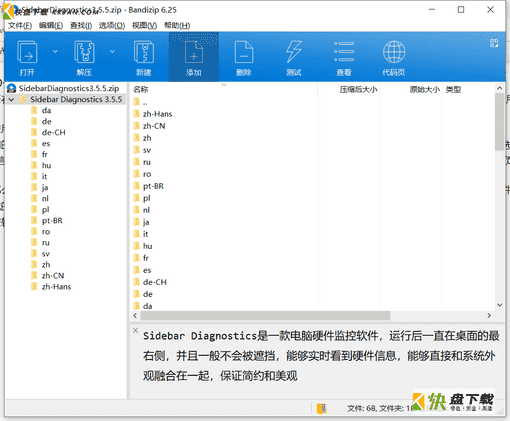
Task: Expand the Open button dropdown arrow
Action: [x=55, y=52]
